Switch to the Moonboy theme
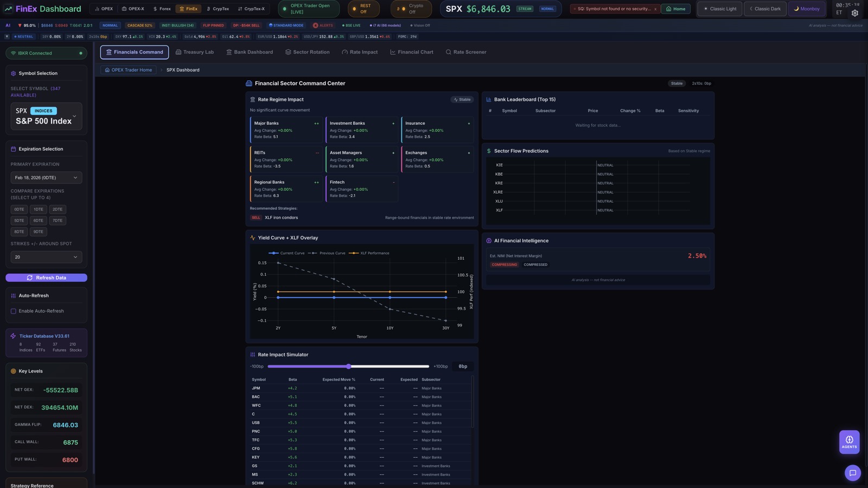The width and height of the screenshot is (868, 488). click(807, 9)
